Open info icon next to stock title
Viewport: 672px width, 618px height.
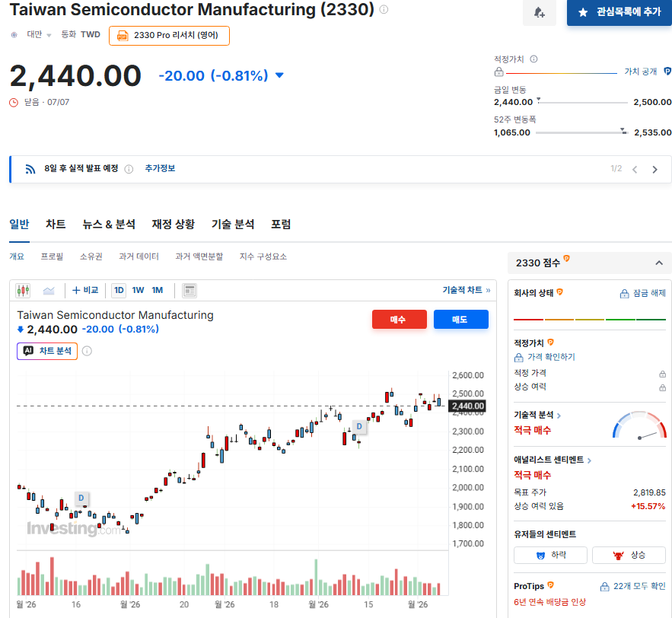(384, 9)
